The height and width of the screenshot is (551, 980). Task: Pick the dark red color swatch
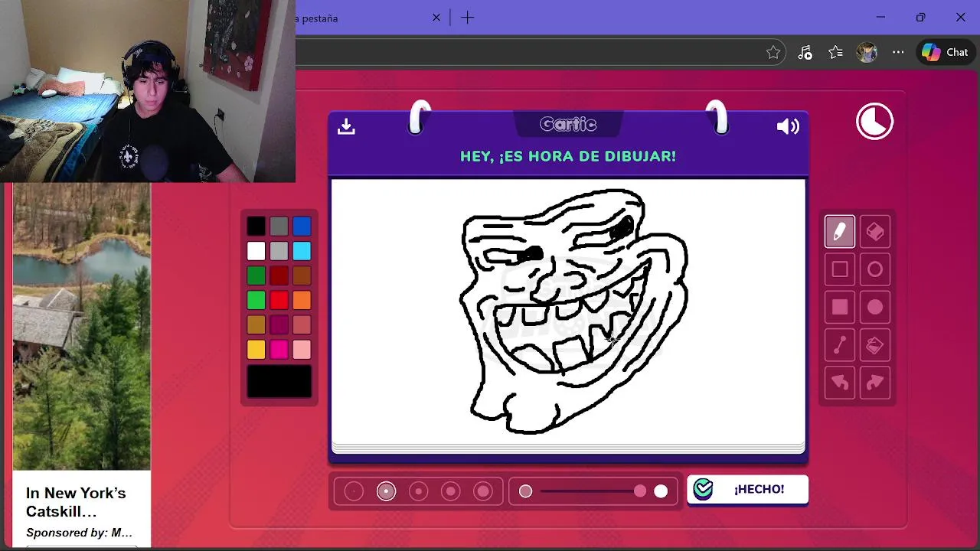coord(279,275)
